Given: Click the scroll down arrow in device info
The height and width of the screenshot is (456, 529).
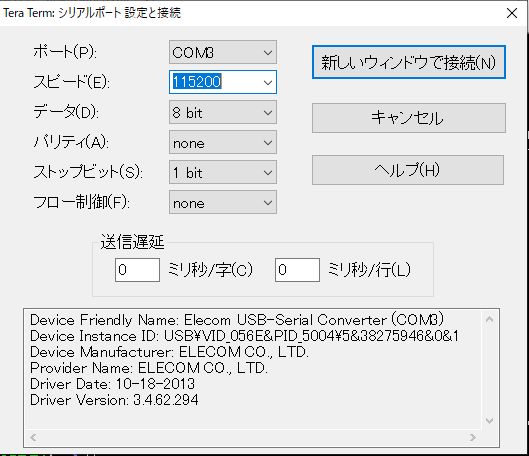Looking at the screenshot, I should [x=490, y=421].
